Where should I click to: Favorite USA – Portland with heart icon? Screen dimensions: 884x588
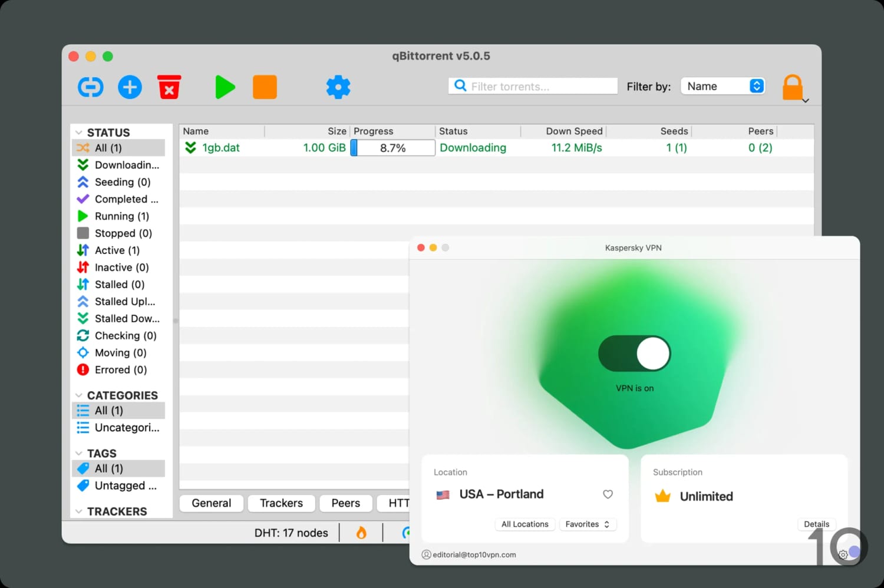point(608,494)
